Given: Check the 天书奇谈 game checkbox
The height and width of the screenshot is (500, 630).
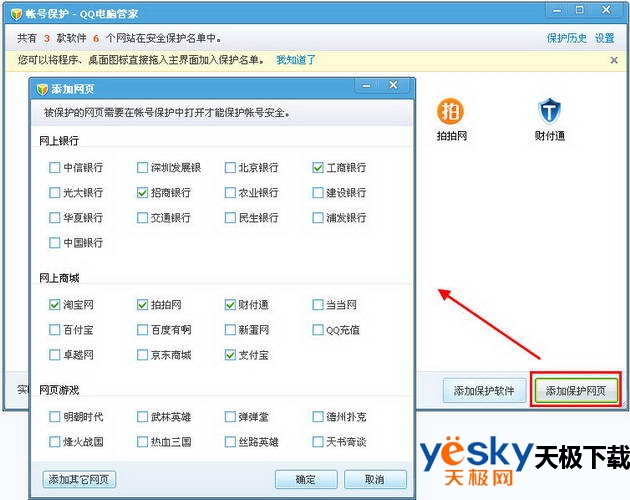Looking at the screenshot, I should click(317, 442).
